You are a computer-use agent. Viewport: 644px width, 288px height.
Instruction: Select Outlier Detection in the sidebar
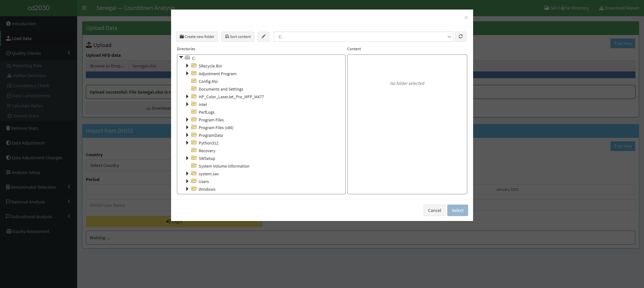pyautogui.click(x=29, y=75)
